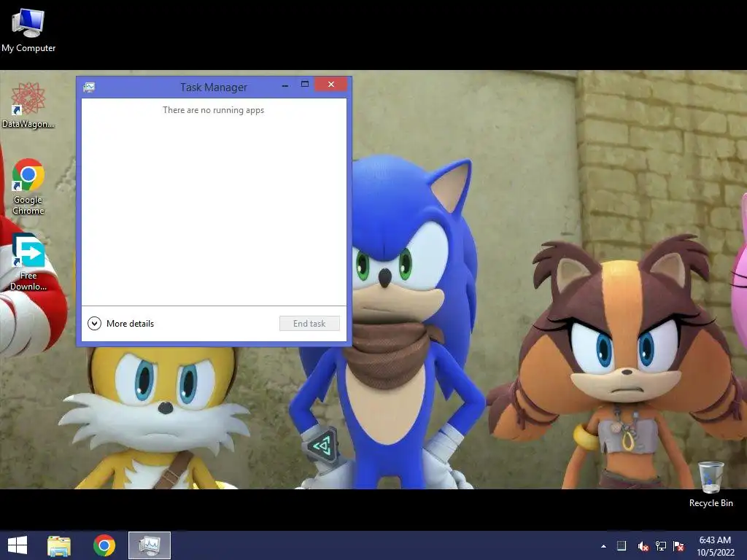Open the muted volume tray icon
This screenshot has width=747, height=560.
coord(643,546)
